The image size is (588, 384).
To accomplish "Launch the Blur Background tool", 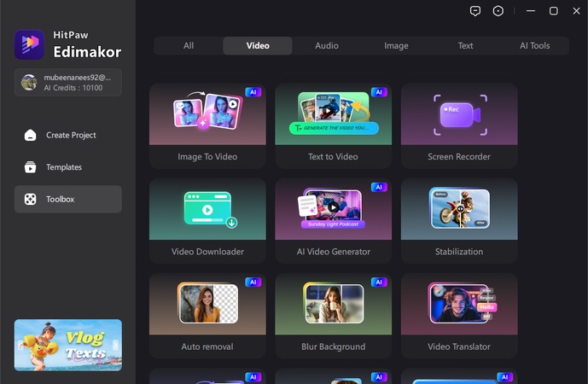I will point(333,314).
